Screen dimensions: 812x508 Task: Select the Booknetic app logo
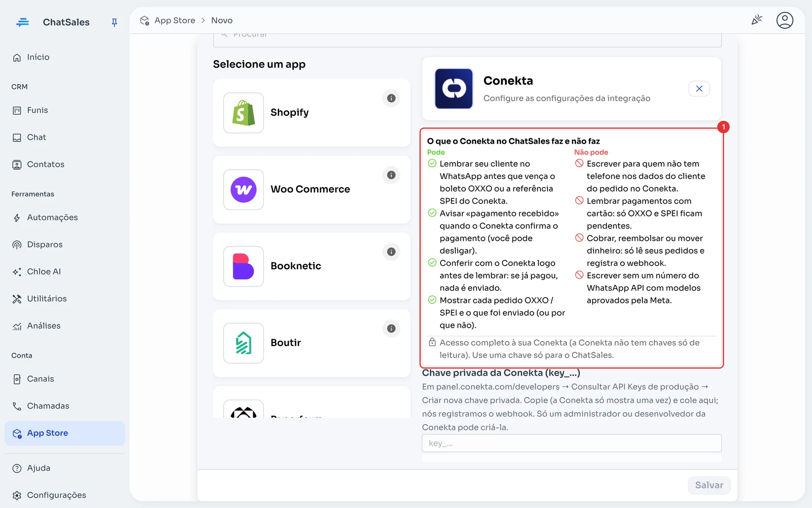pos(244,266)
